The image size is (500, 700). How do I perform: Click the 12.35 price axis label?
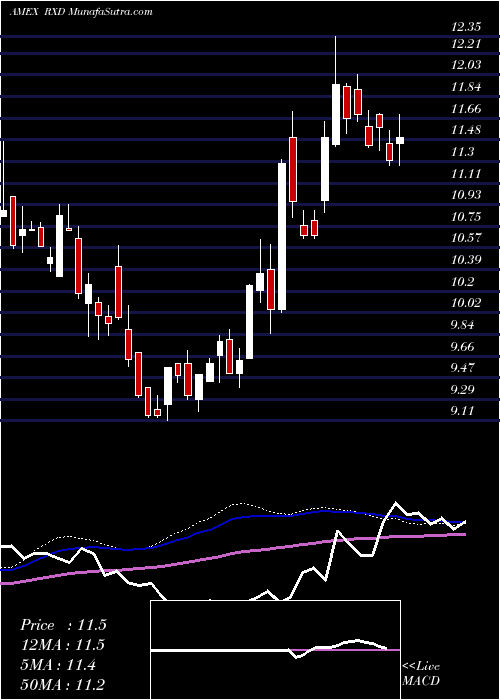click(x=466, y=27)
